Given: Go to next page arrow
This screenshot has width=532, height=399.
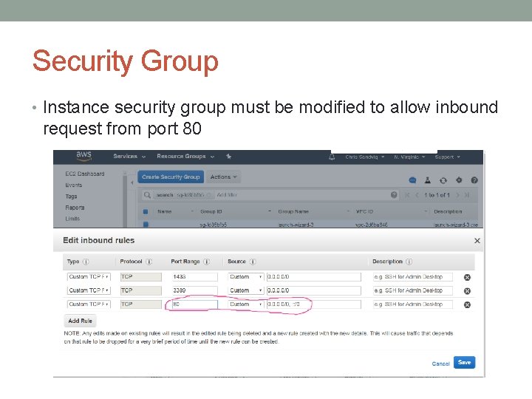Looking at the screenshot, I should 457,195.
